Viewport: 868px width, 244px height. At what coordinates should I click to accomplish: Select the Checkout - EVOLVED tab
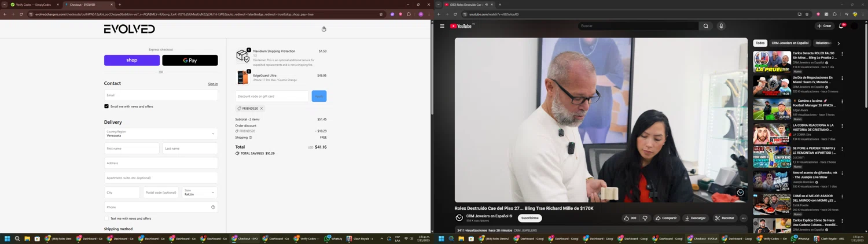point(89,5)
